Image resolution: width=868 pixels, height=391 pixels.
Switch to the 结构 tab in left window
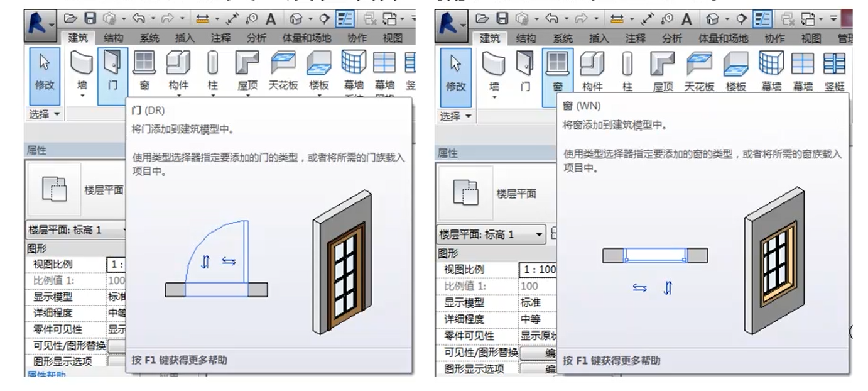coord(113,38)
